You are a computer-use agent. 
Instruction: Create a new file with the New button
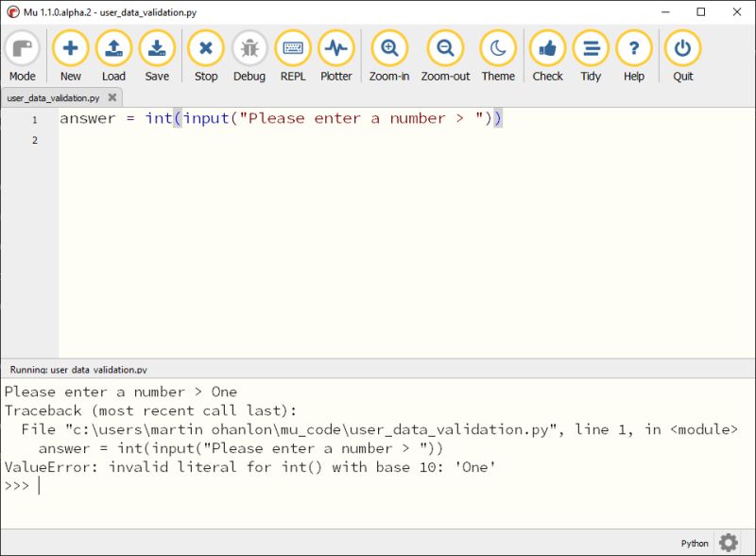tap(71, 52)
